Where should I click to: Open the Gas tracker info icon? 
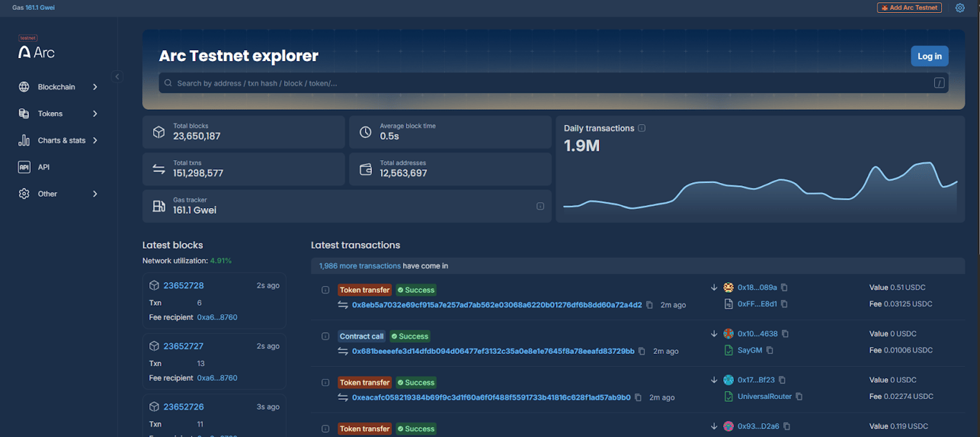click(540, 206)
